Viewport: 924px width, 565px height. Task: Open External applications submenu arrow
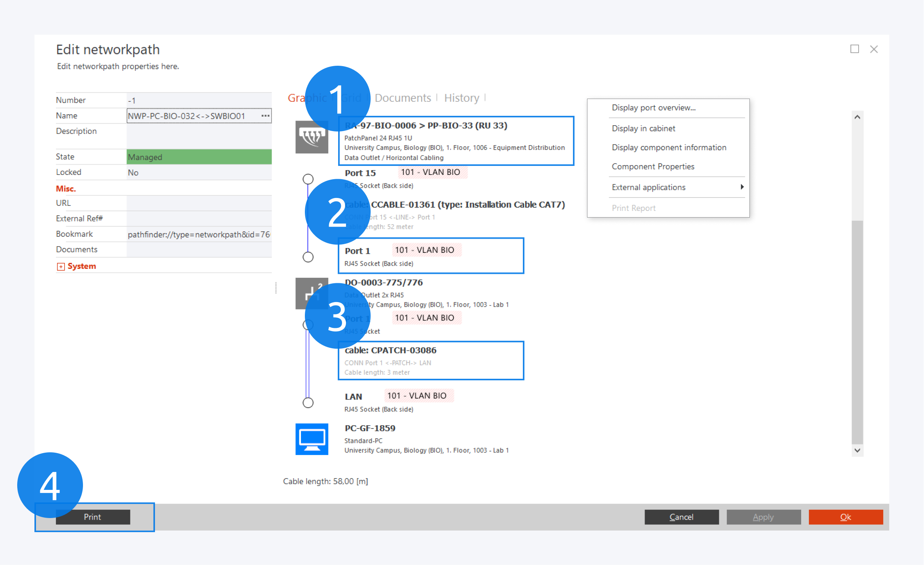(741, 187)
